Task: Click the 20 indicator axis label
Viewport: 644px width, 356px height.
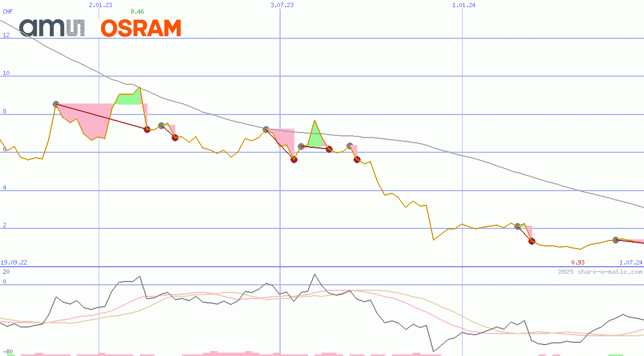Action: point(6,272)
